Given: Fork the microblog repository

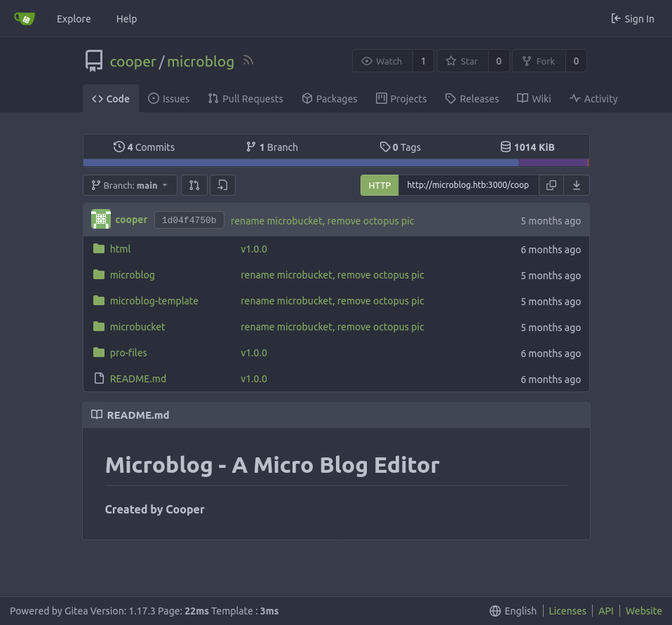Looking at the screenshot, I should 538,61.
